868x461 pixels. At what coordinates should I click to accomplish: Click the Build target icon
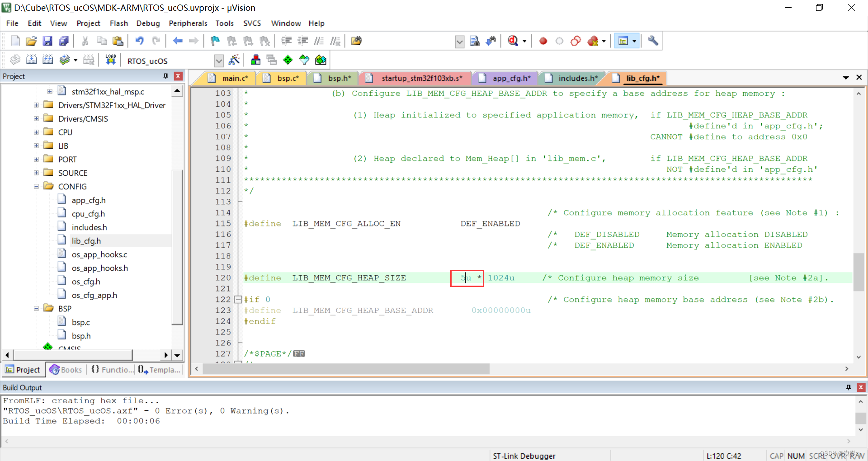[31, 60]
